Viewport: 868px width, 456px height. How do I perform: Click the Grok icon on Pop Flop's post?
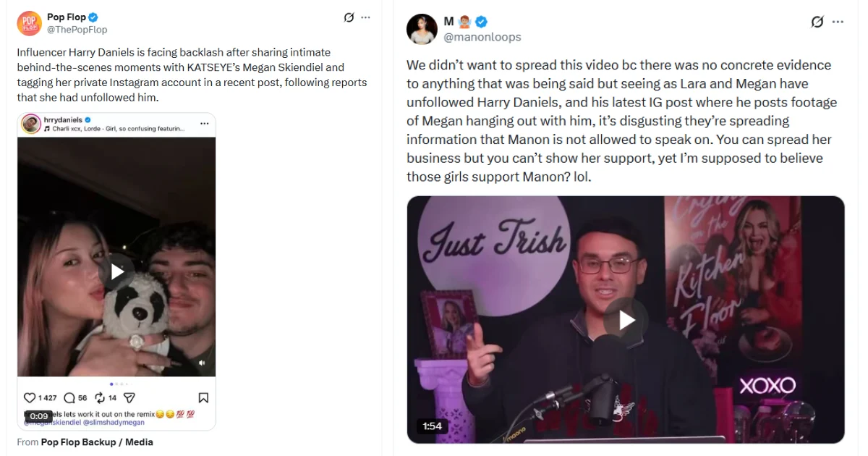pyautogui.click(x=349, y=17)
